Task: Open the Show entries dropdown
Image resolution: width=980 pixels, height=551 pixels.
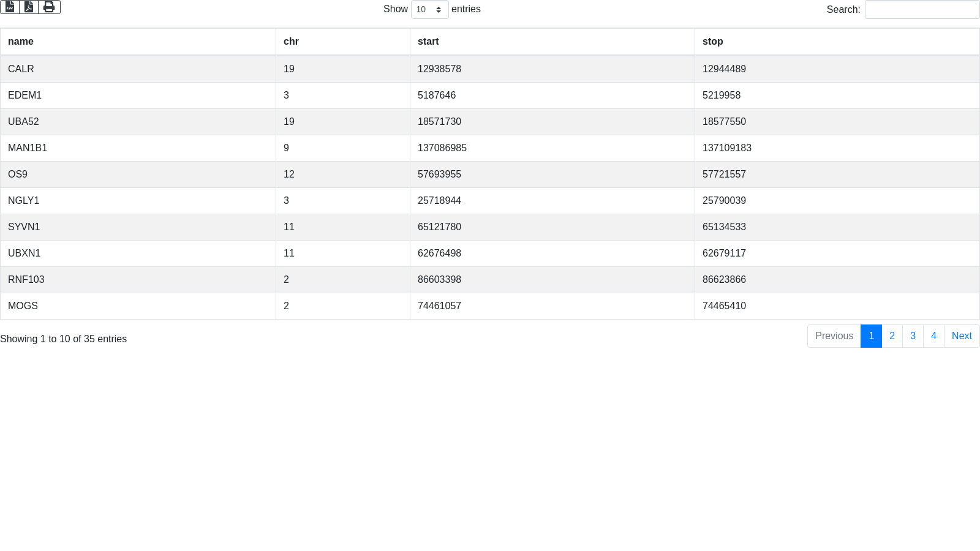Action: 429,10
